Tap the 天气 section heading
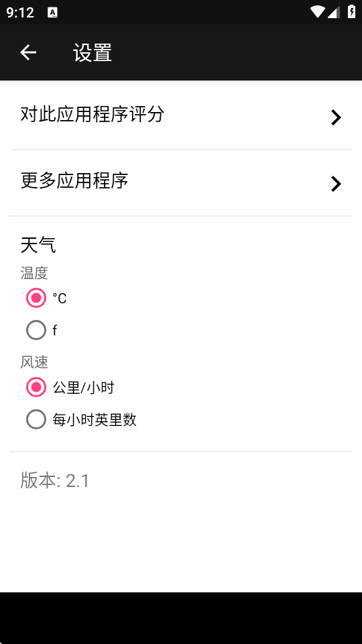The height and width of the screenshot is (644, 362). (x=38, y=246)
